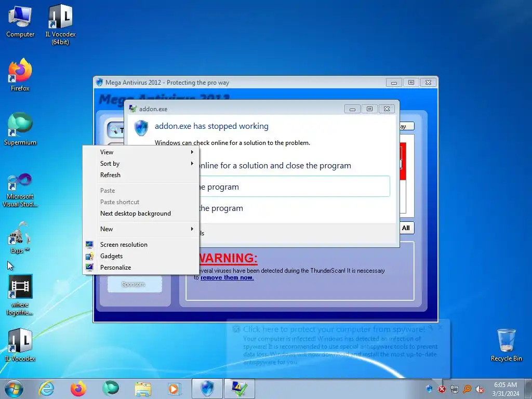Click 'Click here to protect your computer' balloon
The width and height of the screenshot is (532, 399).
(334, 329)
